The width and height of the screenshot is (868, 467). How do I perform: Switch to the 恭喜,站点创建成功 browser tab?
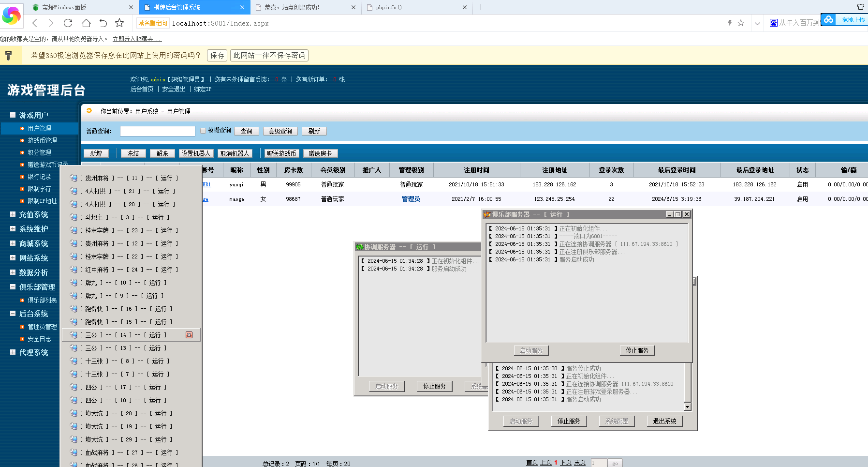(x=306, y=7)
